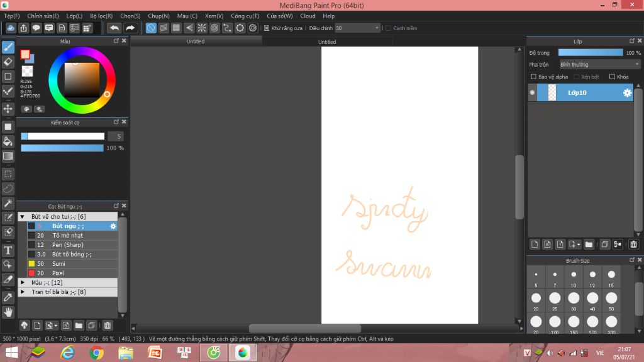Image resolution: width=644 pixels, height=362 pixels.
Task: Click the canvas horizontal scrollbar
Action: 305,328
